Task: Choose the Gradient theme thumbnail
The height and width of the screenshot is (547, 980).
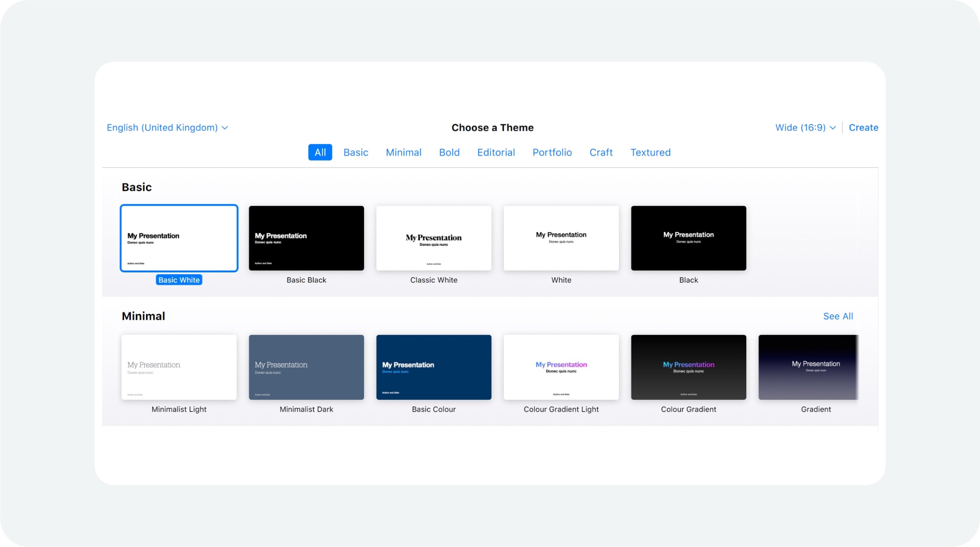Action: coord(809,367)
